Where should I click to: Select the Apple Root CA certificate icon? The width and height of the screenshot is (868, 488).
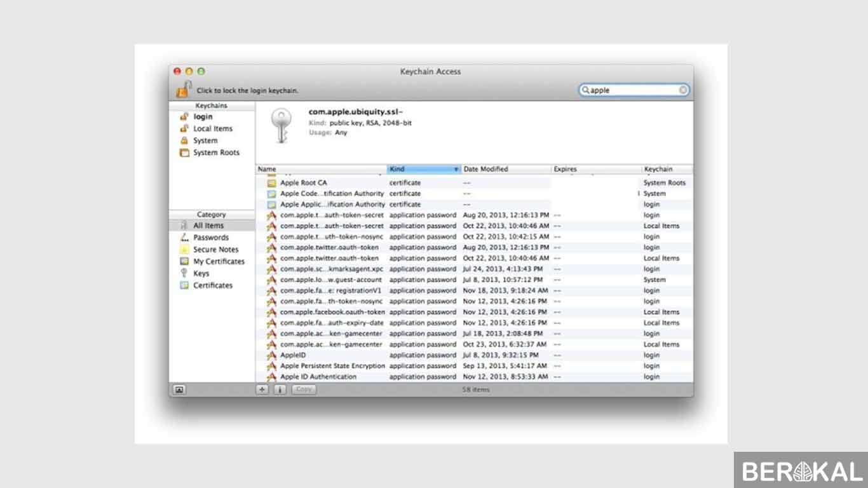point(272,183)
